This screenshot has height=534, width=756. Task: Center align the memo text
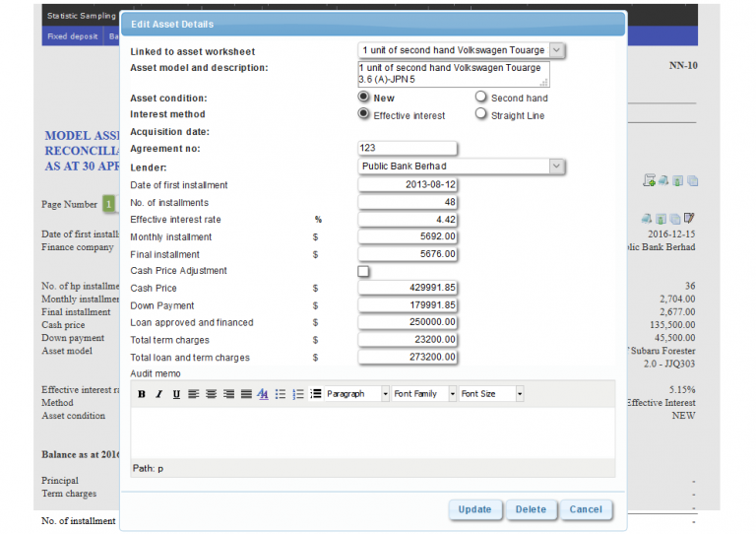click(x=212, y=394)
